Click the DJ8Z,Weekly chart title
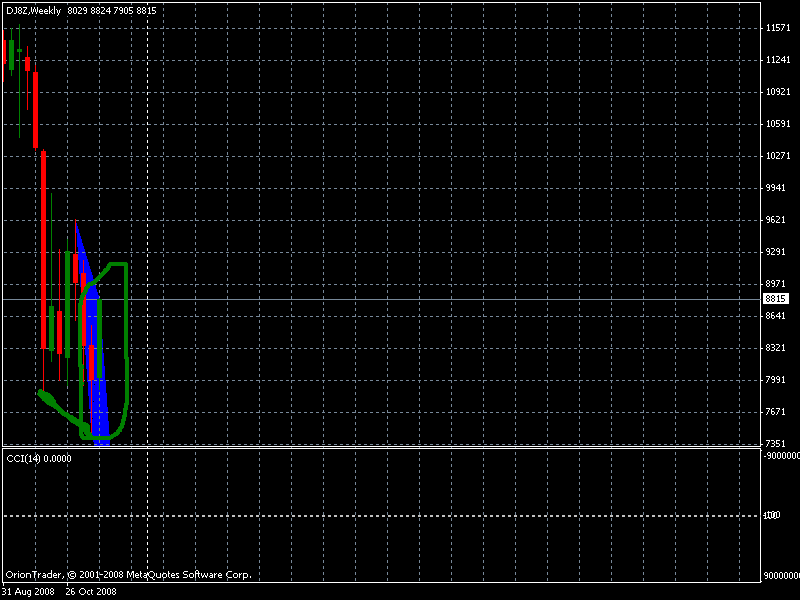Image resolution: width=800 pixels, height=600 pixels. [x=34, y=11]
